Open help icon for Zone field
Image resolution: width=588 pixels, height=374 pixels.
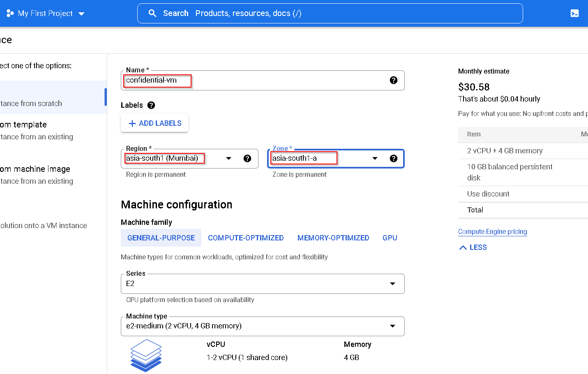click(393, 159)
